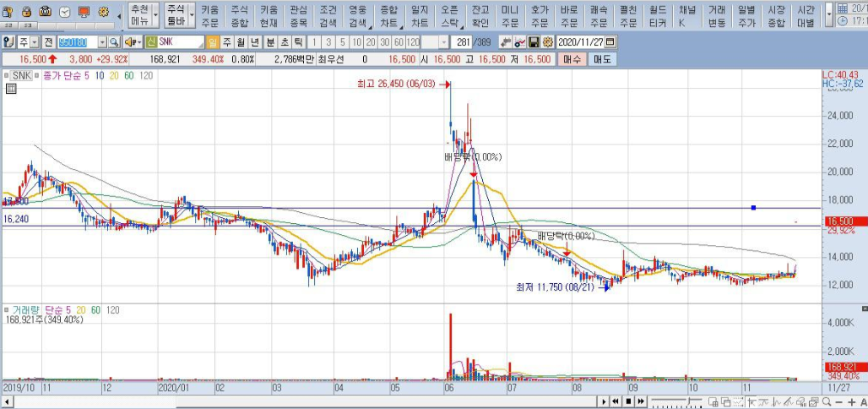Click the floppy disk save icon
The width and height of the screenshot is (868, 409).
(x=534, y=42)
